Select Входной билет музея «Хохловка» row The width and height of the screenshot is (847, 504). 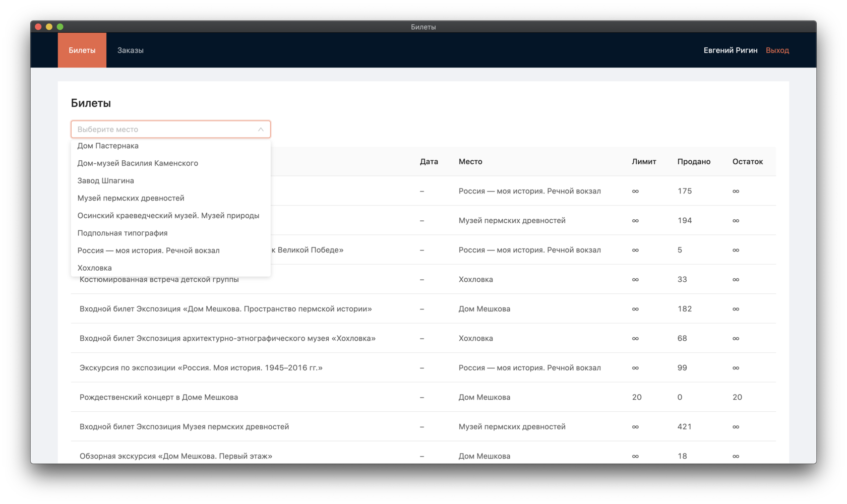(423, 339)
